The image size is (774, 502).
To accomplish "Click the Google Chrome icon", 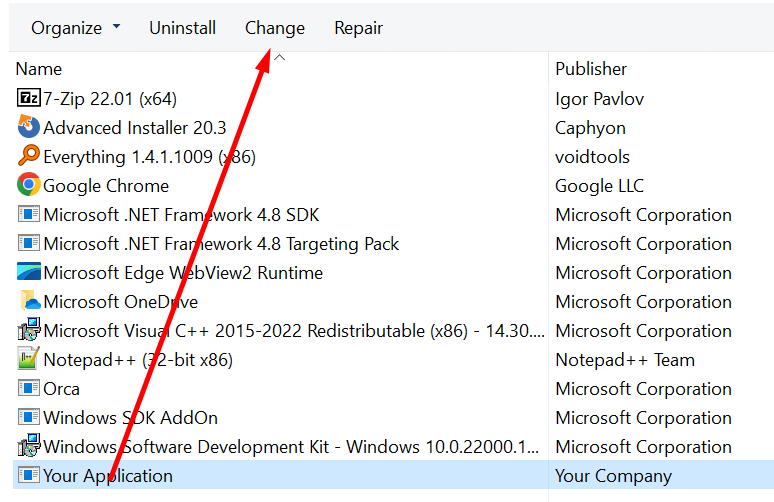I will pos(29,185).
